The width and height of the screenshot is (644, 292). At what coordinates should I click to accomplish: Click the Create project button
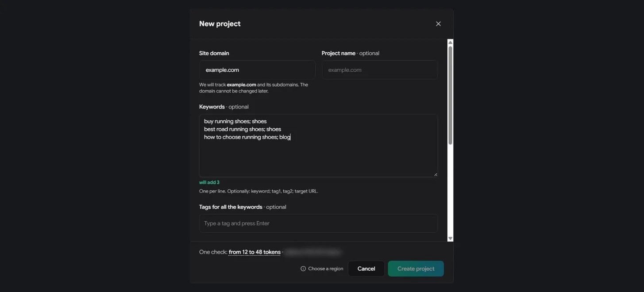(x=416, y=269)
